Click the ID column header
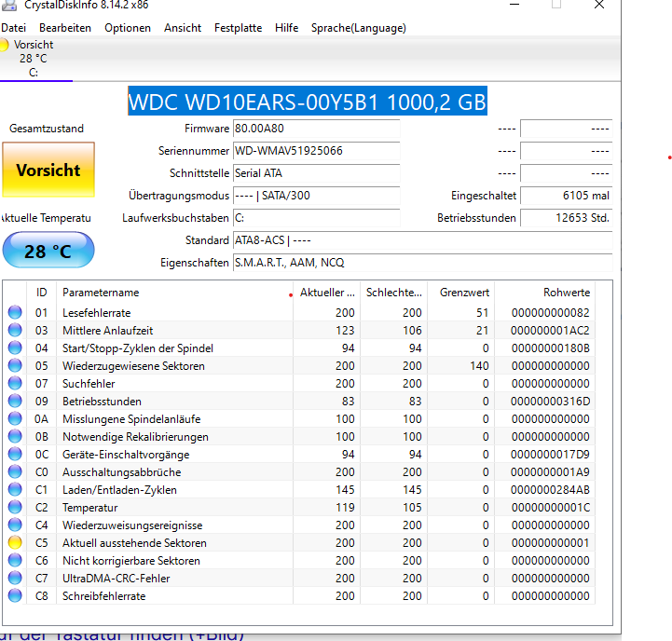Screen dimensions: 672x641 [x=42, y=293]
